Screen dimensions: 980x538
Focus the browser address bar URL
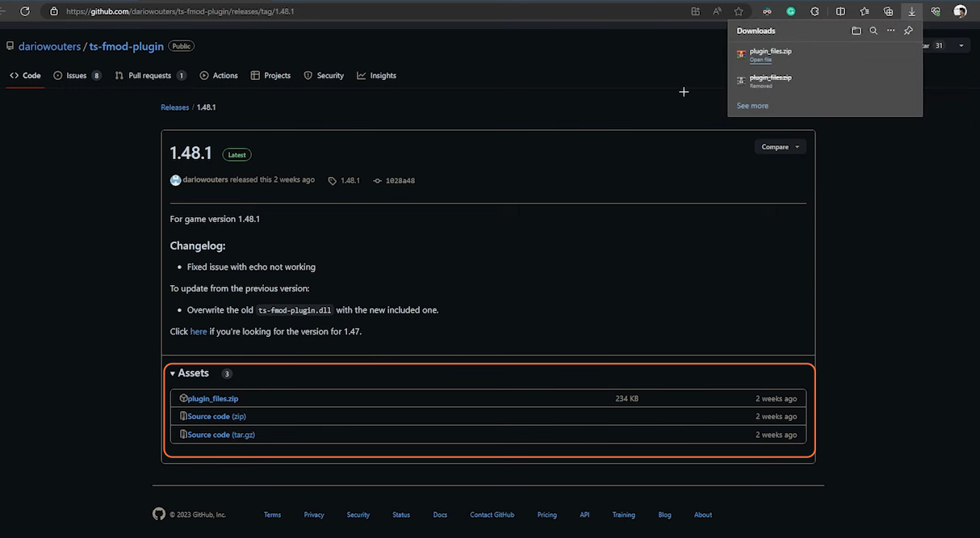coord(180,11)
